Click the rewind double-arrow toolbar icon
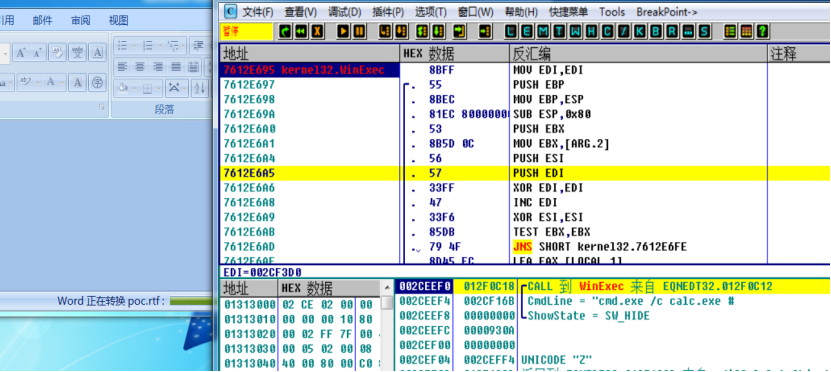This screenshot has width=831, height=372. [301, 32]
